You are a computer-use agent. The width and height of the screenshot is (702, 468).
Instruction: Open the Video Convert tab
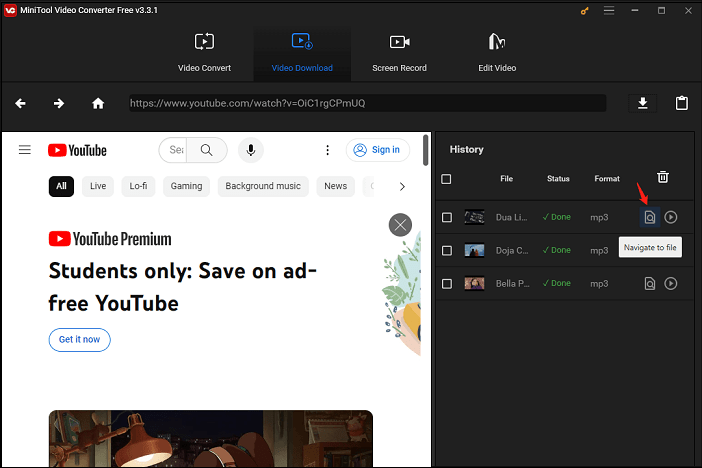click(x=204, y=53)
